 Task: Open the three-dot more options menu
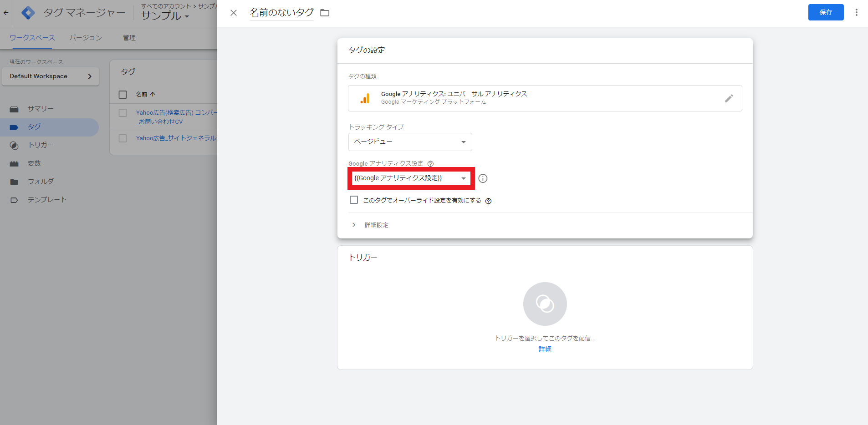click(x=857, y=12)
